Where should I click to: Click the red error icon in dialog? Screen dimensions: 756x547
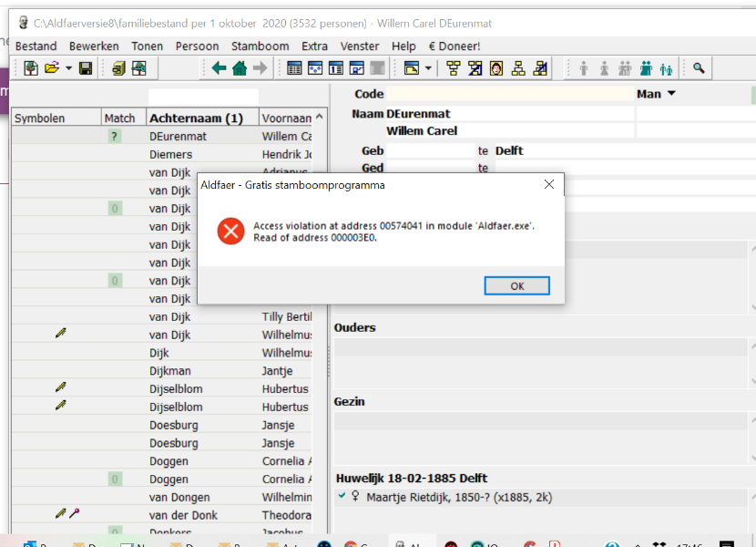[x=230, y=232]
